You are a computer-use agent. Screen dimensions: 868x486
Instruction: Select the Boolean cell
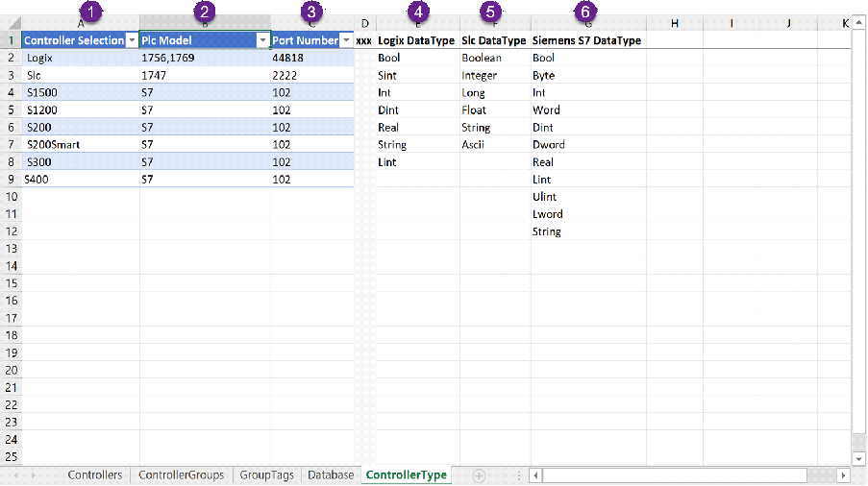point(495,58)
